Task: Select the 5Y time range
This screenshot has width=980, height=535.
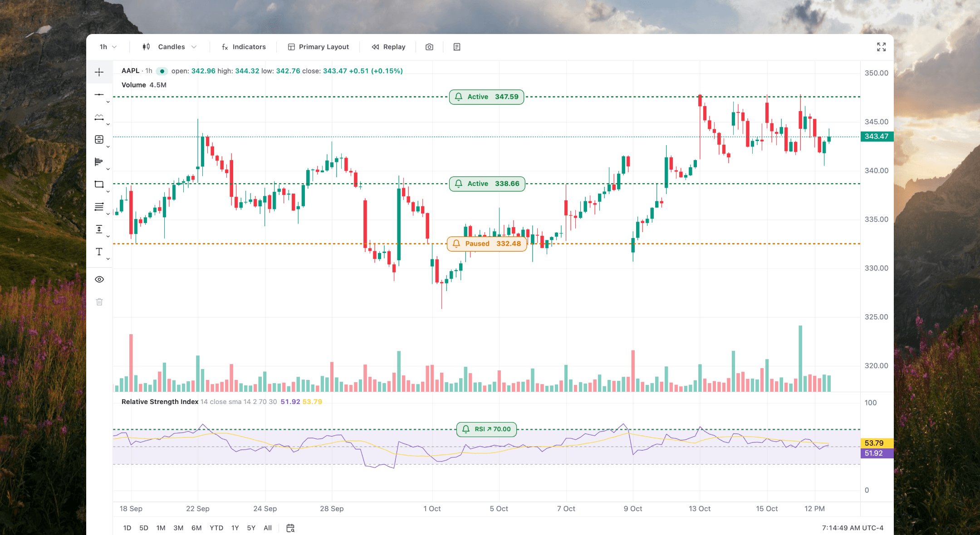Action: coord(251,528)
